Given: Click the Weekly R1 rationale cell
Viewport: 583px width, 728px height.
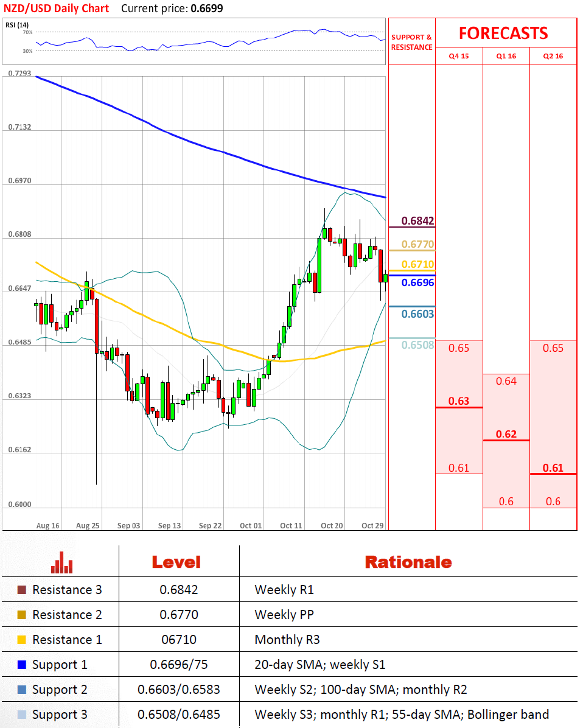Looking at the screenshot, I should coord(284,590).
